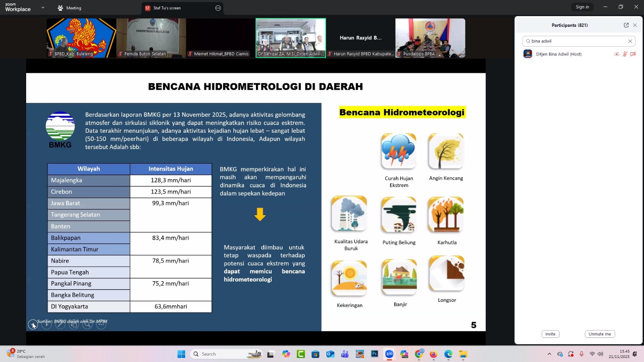Open options on Staf Tu's screen tab
The height and width of the screenshot is (362, 644).
[x=218, y=8]
